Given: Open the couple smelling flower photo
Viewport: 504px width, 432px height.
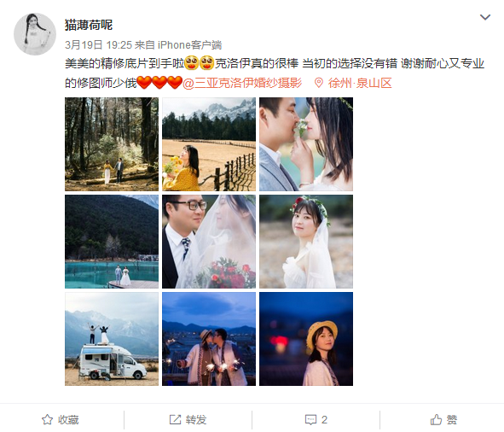Looking at the screenshot, I should [306, 144].
